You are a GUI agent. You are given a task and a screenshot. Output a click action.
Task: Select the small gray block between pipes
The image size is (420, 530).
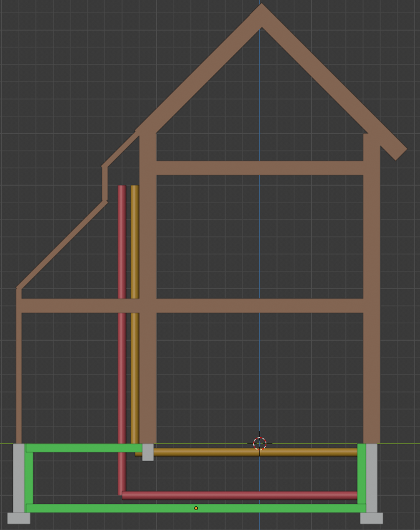point(148,452)
